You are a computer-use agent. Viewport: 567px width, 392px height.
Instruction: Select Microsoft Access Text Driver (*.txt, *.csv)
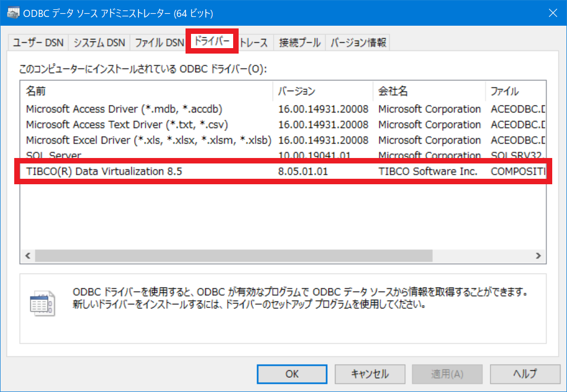click(283, 125)
